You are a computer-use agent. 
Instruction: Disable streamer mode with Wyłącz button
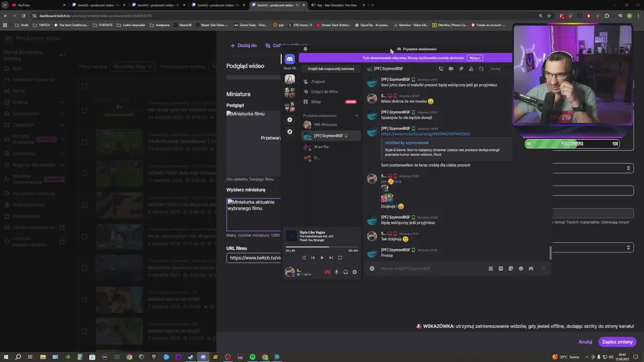pyautogui.click(x=475, y=58)
